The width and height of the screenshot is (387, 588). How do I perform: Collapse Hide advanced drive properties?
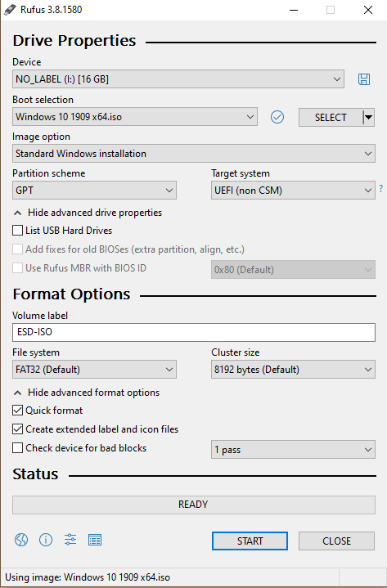[88, 213]
